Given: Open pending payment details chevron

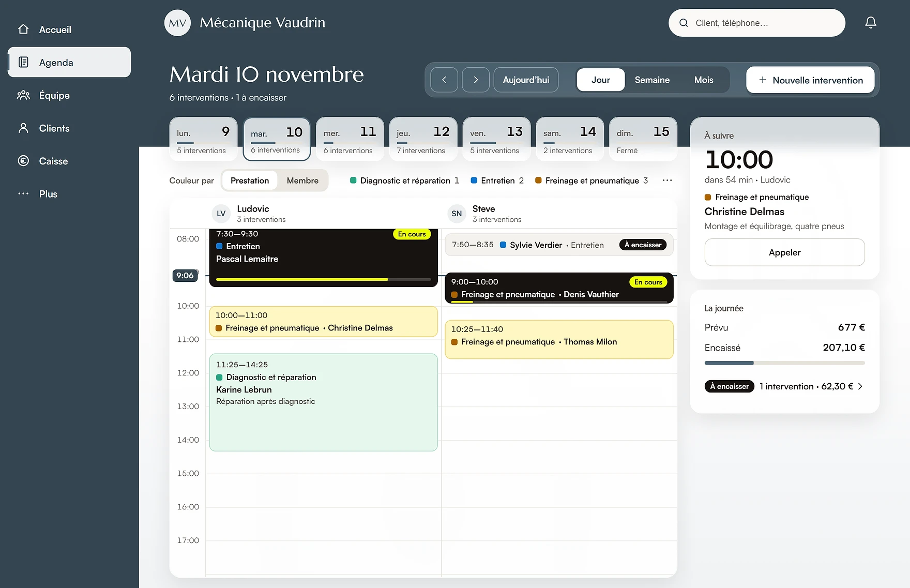Looking at the screenshot, I should pyautogui.click(x=860, y=386).
